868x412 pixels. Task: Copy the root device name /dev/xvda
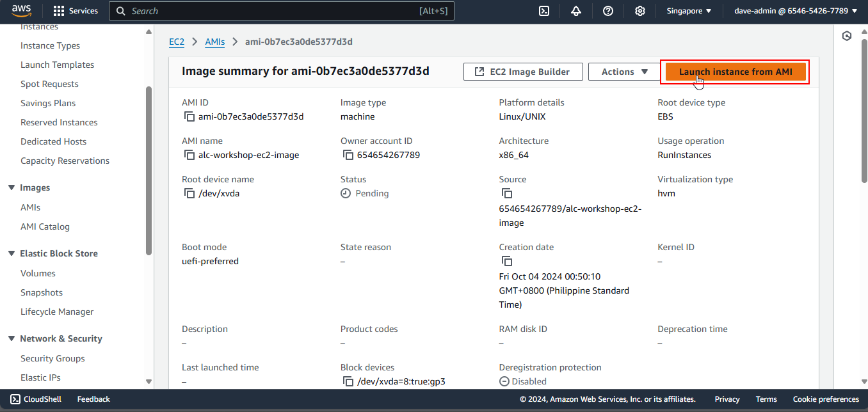point(189,193)
